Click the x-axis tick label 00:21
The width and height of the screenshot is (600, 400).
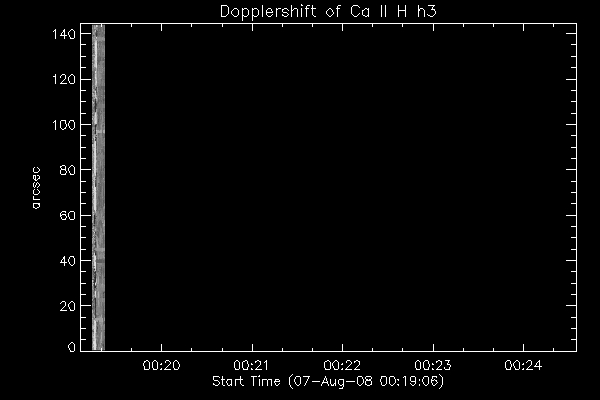[252, 365]
